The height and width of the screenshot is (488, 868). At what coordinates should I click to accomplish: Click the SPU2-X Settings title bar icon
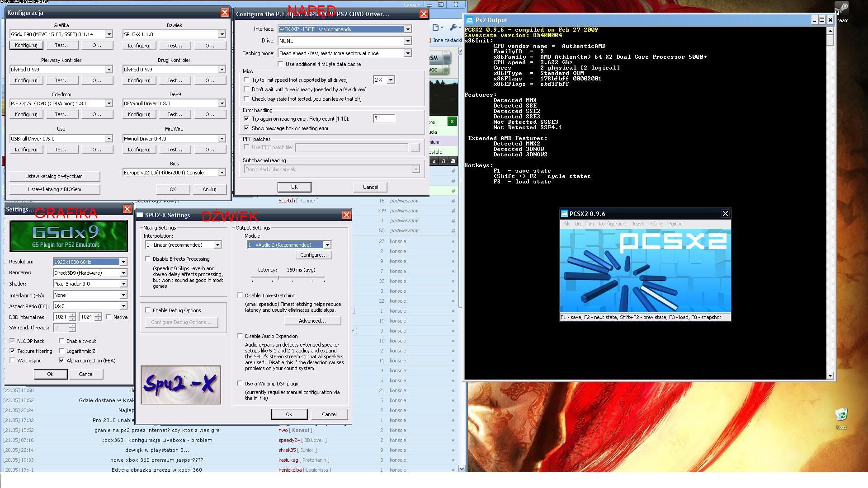[140, 215]
